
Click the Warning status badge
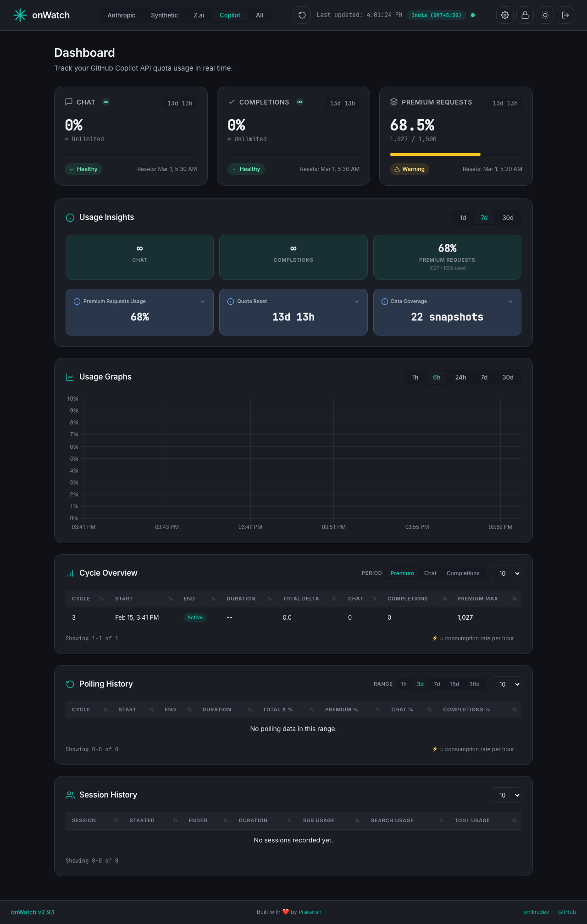410,169
